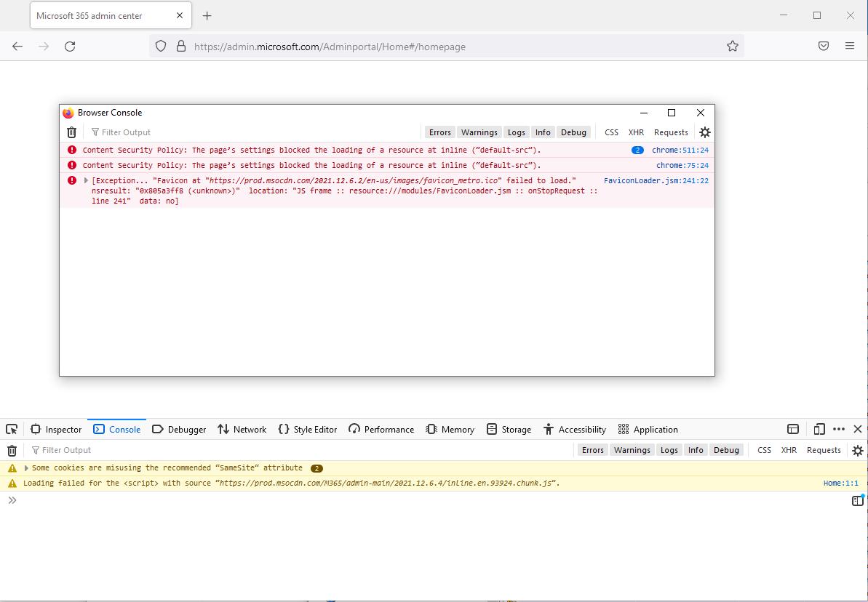Open the DevTools overflow menu
The image size is (868, 602).
pyautogui.click(x=838, y=429)
